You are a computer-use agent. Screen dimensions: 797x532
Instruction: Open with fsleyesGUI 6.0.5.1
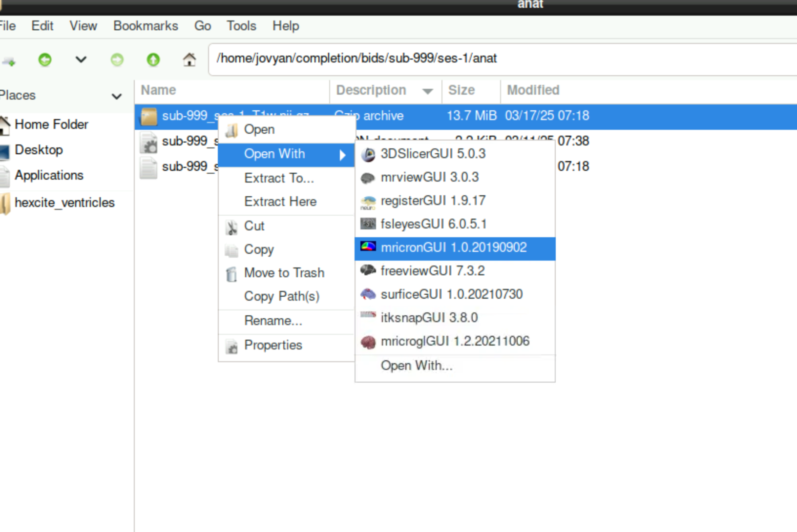click(455, 225)
